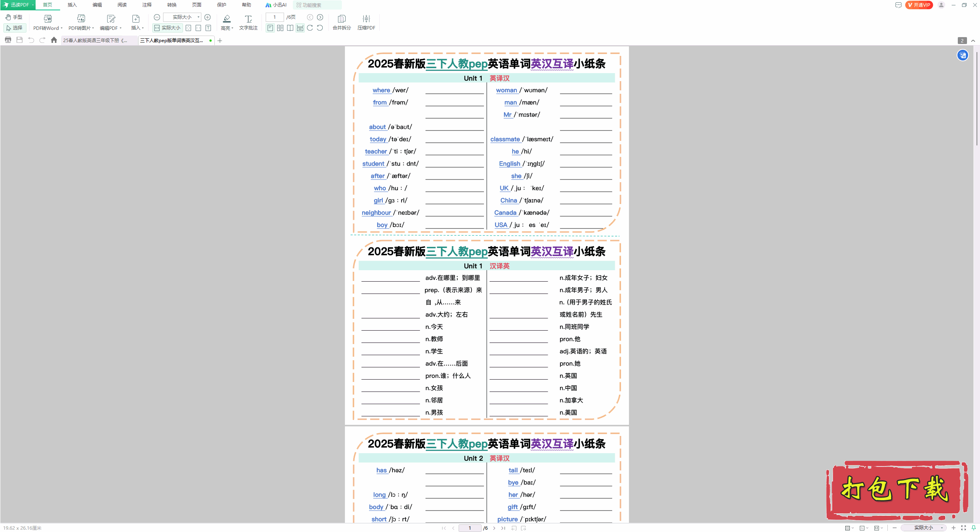Click the 打包下载 download banner
This screenshot has width=980, height=532.
[x=897, y=491]
